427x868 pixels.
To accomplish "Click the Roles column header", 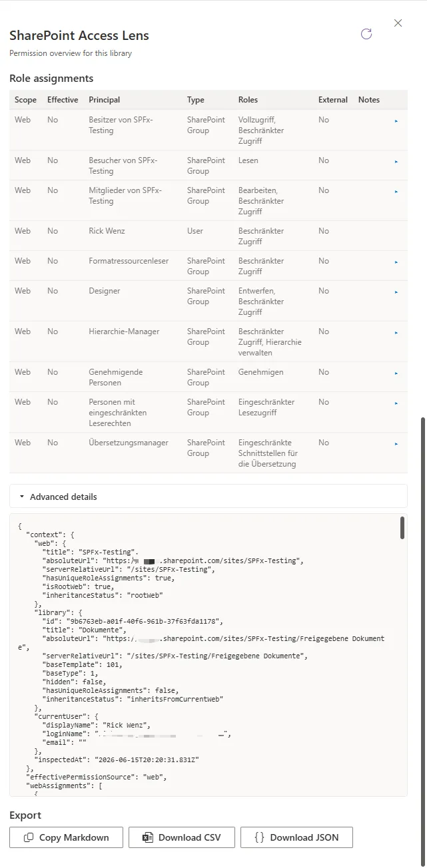I will click(248, 100).
